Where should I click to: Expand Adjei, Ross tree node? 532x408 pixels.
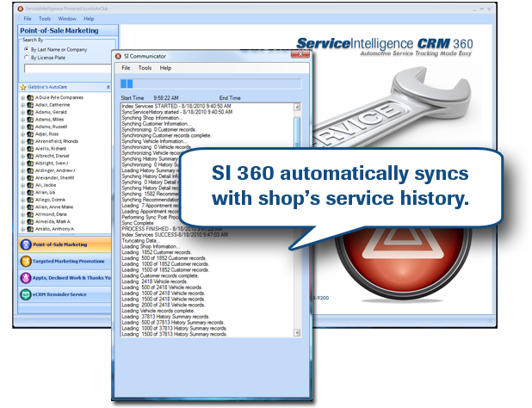22,134
